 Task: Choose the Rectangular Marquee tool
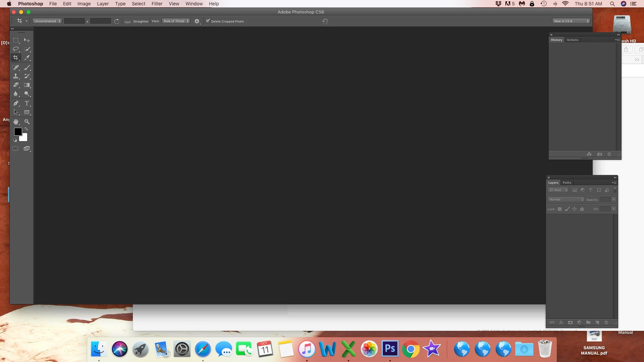tap(16, 40)
